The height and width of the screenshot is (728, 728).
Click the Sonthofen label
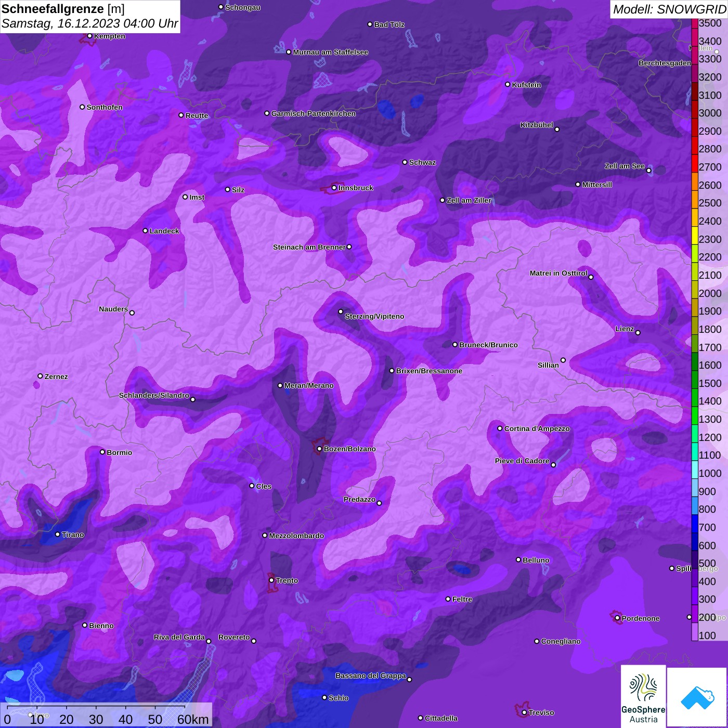[105, 107]
